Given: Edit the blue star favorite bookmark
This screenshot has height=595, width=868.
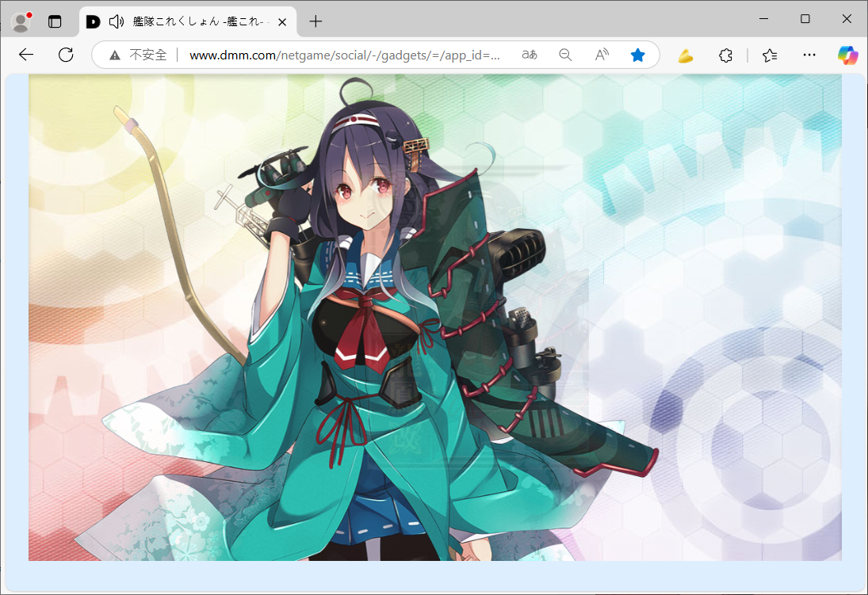Looking at the screenshot, I should click(637, 55).
